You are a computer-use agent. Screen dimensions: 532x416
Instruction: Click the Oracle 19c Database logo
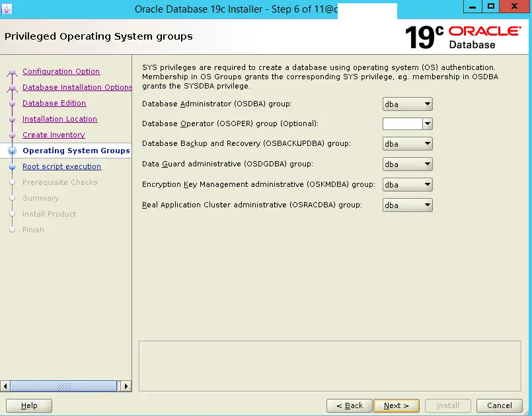click(463, 37)
